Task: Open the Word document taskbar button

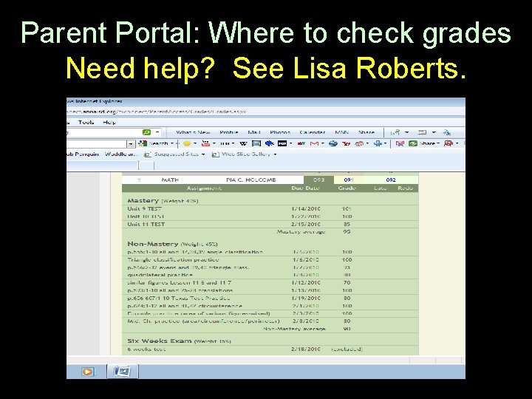Action: click(x=122, y=371)
